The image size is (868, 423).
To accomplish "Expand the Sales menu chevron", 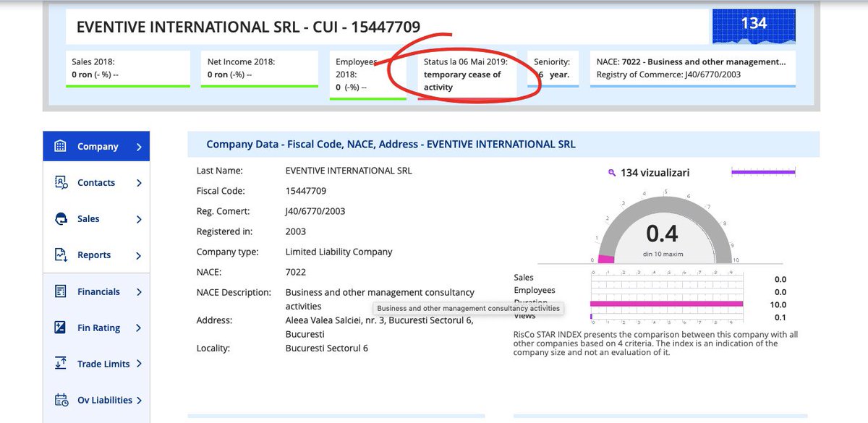I will pos(139,219).
